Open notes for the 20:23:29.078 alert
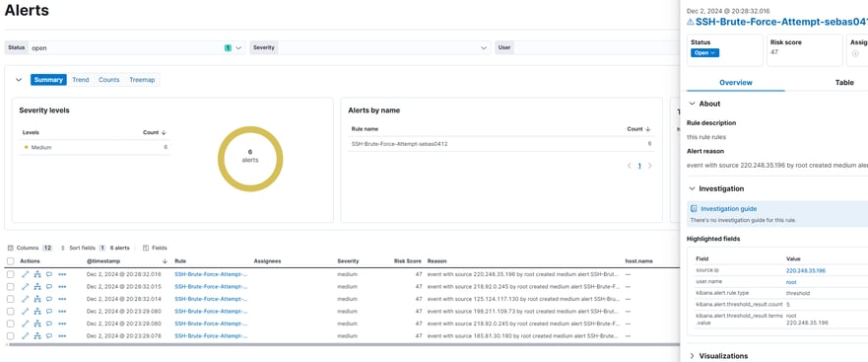The width and height of the screenshot is (868, 362). [x=49, y=335]
